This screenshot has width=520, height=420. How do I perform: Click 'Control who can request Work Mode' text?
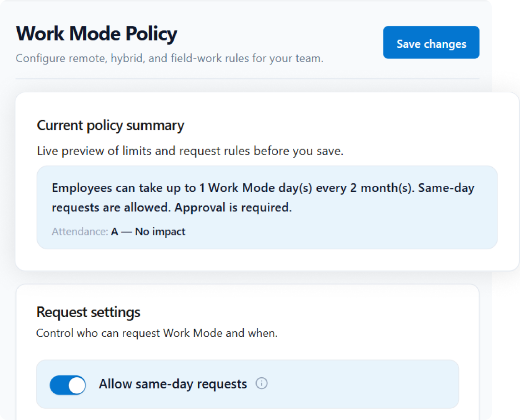pyautogui.click(x=156, y=333)
